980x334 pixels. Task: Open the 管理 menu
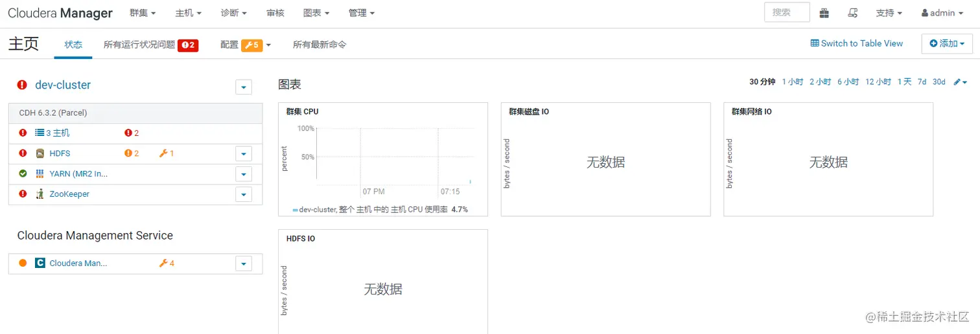(362, 13)
